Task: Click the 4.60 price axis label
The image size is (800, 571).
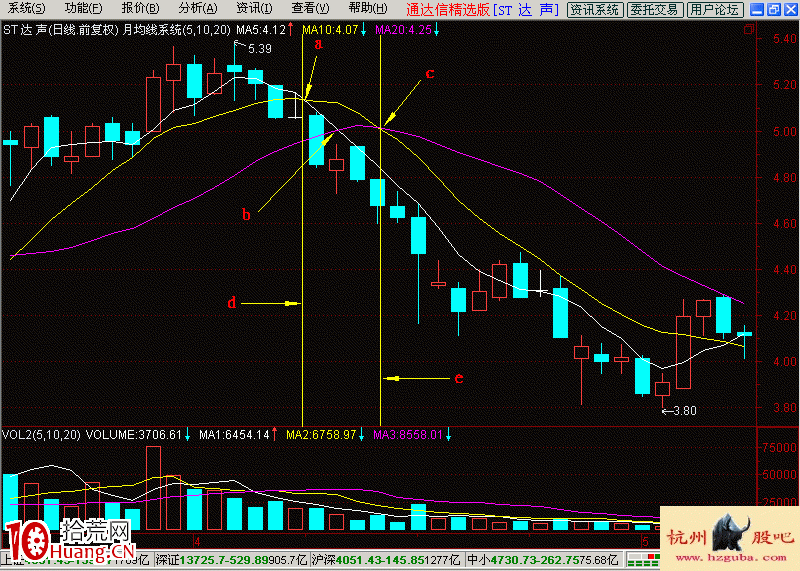Action: click(x=785, y=224)
